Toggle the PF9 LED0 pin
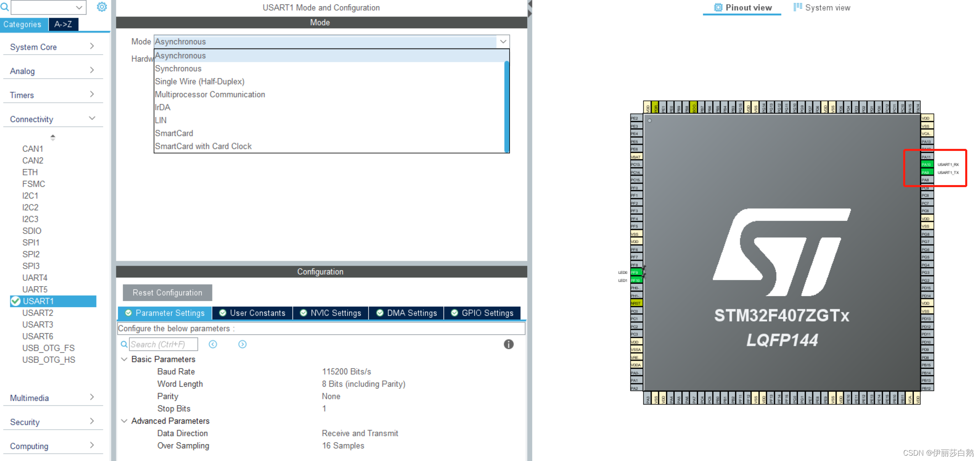 click(x=636, y=272)
